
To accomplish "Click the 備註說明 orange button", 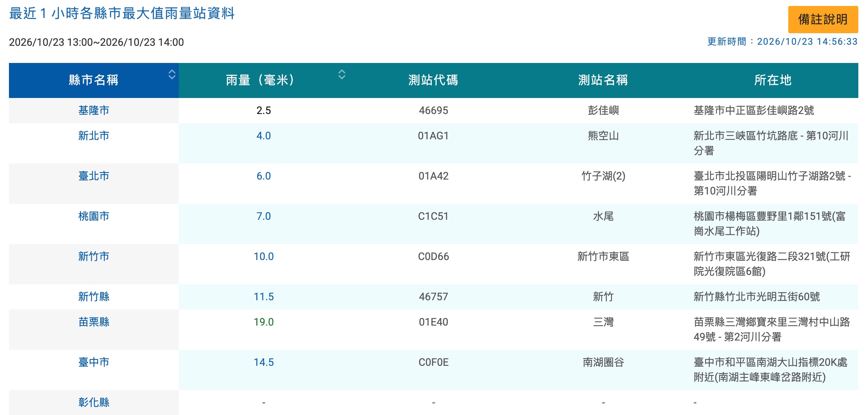I will [823, 19].
